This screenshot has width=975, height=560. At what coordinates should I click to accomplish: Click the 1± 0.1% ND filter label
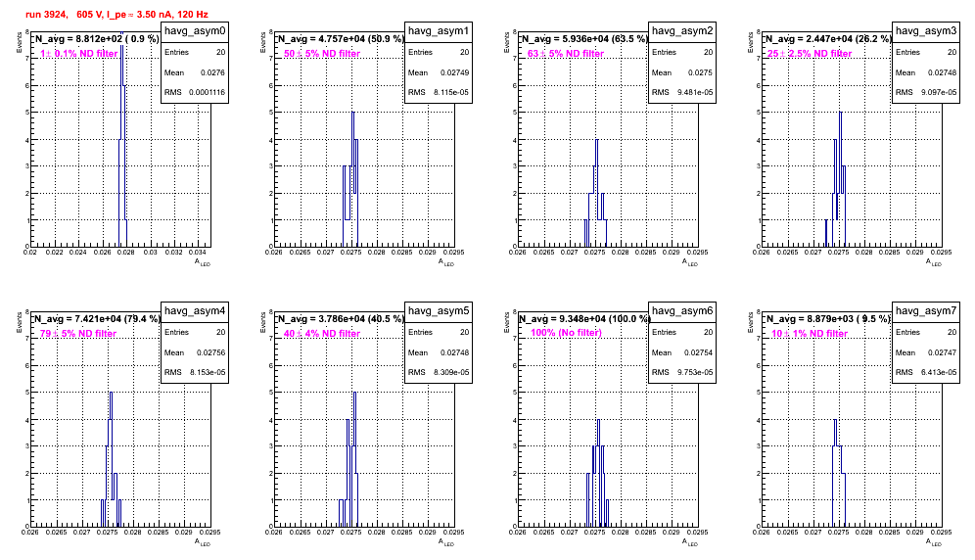point(78,54)
